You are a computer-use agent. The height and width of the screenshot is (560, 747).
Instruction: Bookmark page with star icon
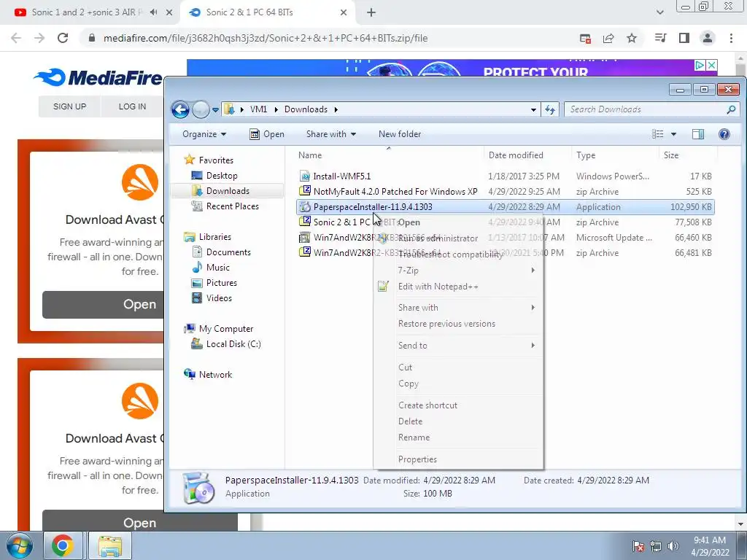(632, 38)
